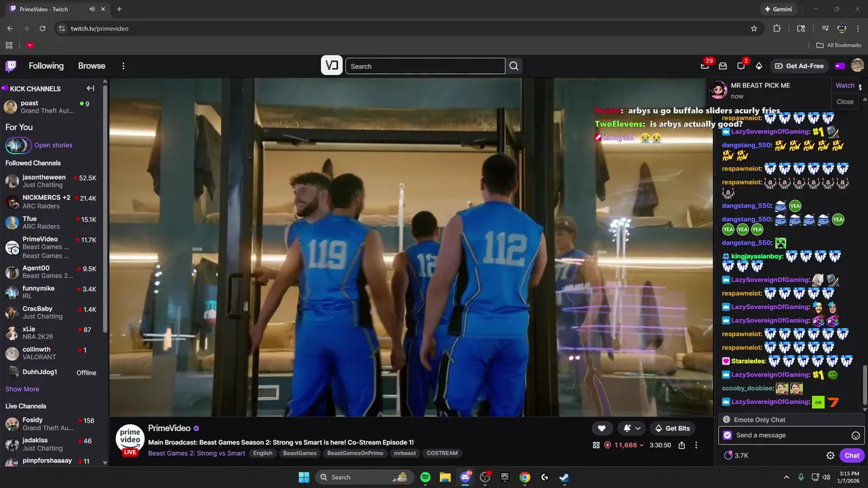Viewport: 868px width, 488px height.
Task: Expand followed channels with Show More
Action: (x=22, y=389)
